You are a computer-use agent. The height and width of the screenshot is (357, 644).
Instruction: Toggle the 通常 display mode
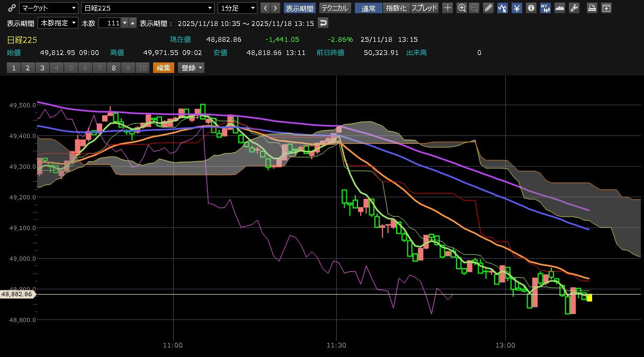click(368, 8)
